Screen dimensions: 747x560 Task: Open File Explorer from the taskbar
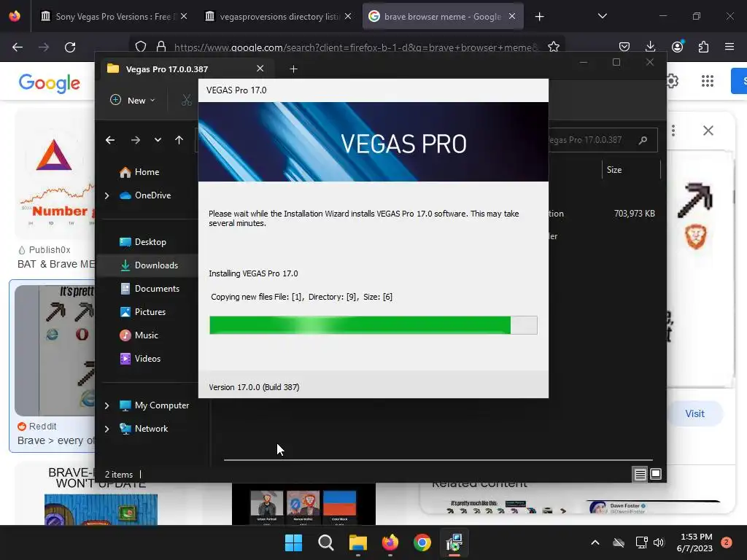[357, 542]
